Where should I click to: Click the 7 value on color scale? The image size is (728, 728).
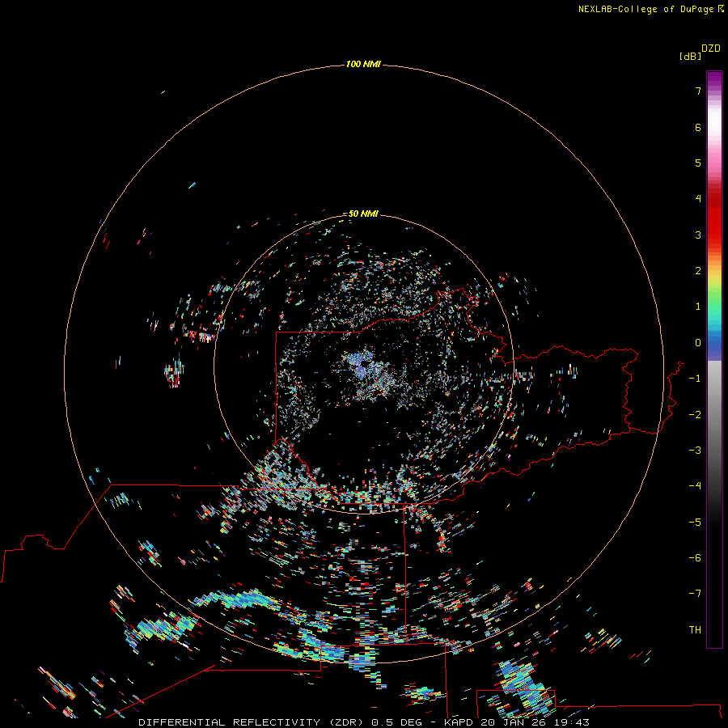point(698,91)
